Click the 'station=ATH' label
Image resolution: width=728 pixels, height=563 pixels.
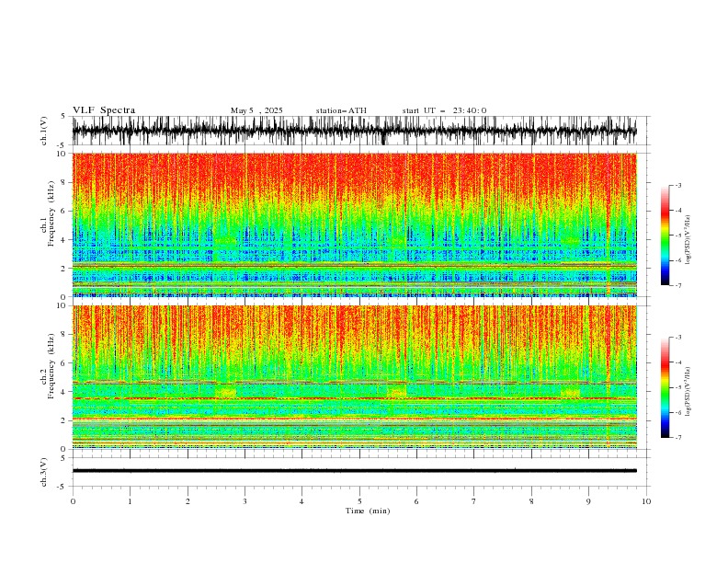point(341,110)
